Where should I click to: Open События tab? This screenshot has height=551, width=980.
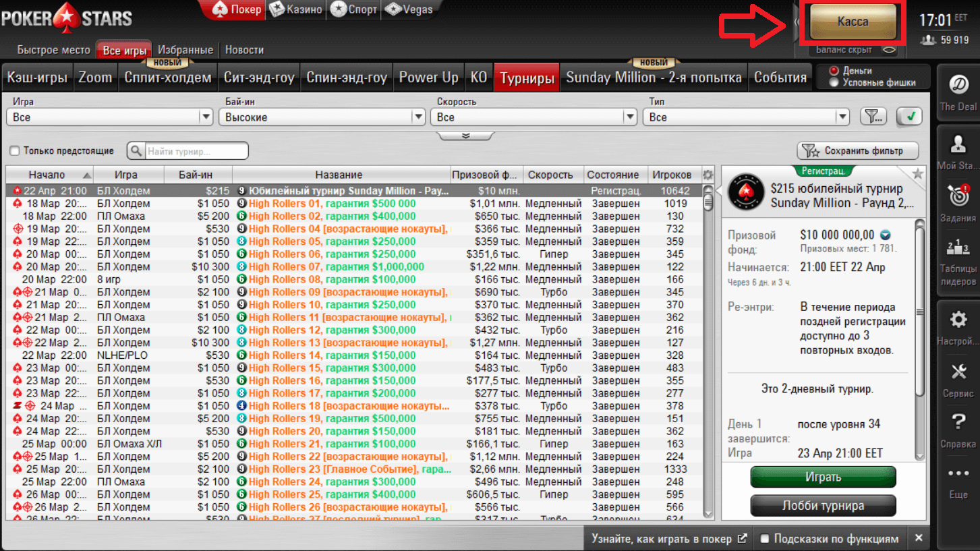click(x=780, y=78)
